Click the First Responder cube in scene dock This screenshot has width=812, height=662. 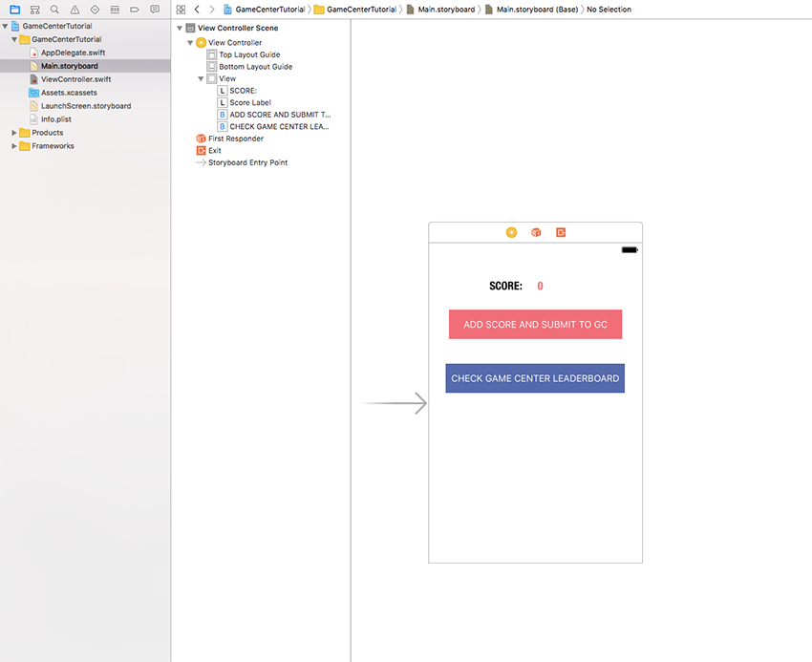[536, 232]
